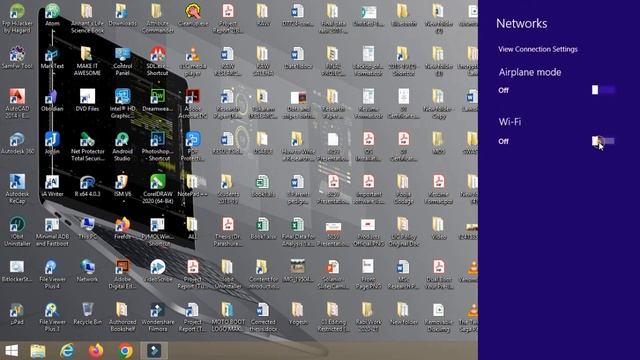Select the Intel HD Graphics shortcut
The height and width of the screenshot is (360, 640).
[122, 104]
